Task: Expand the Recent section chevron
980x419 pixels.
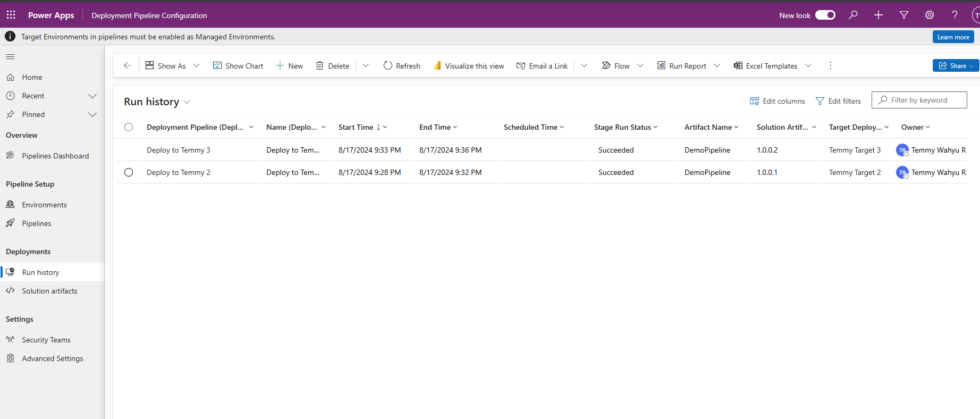Action: point(92,96)
